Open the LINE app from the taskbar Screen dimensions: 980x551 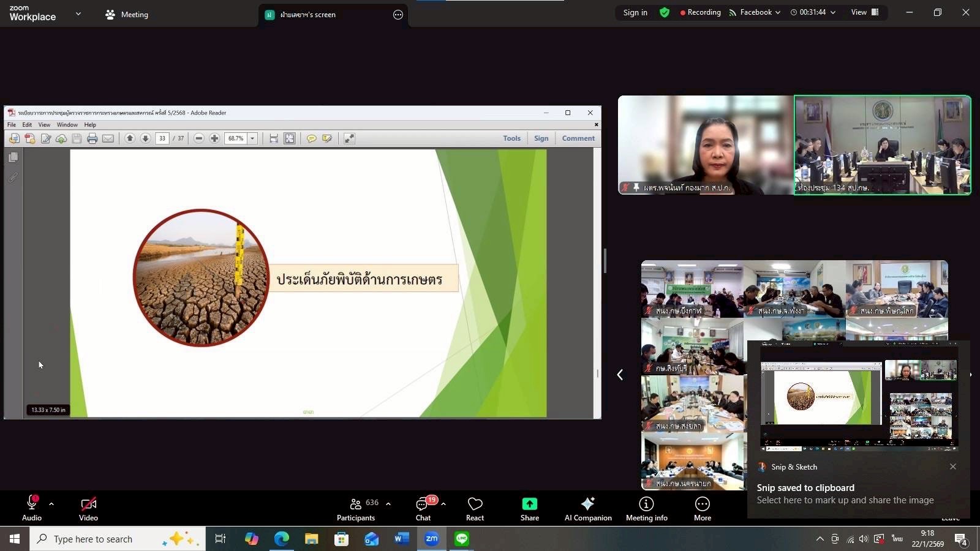pos(462,539)
